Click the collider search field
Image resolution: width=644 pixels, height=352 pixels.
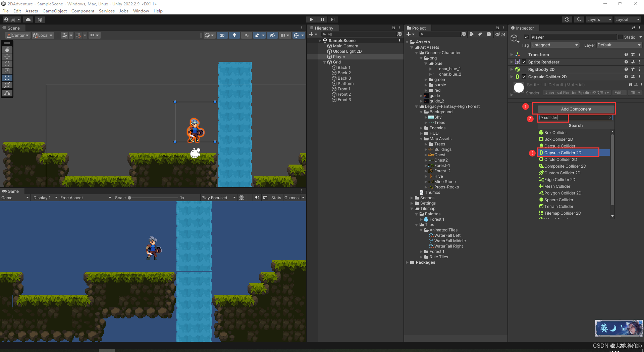[576, 118]
